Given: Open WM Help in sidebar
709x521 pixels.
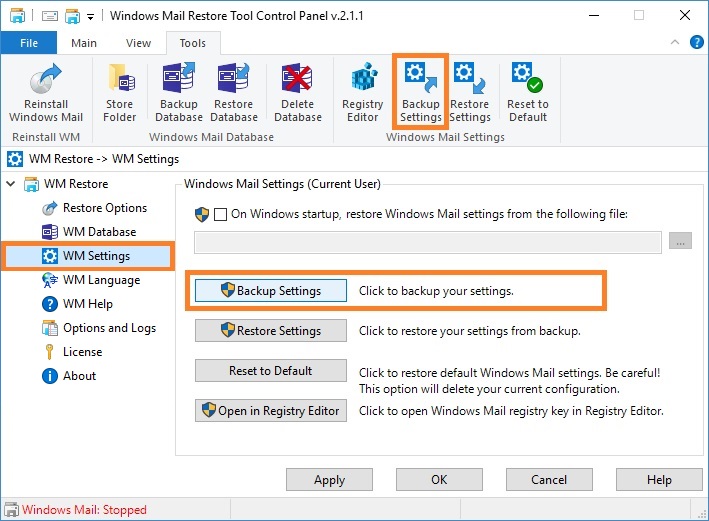Looking at the screenshot, I should (77, 304).
